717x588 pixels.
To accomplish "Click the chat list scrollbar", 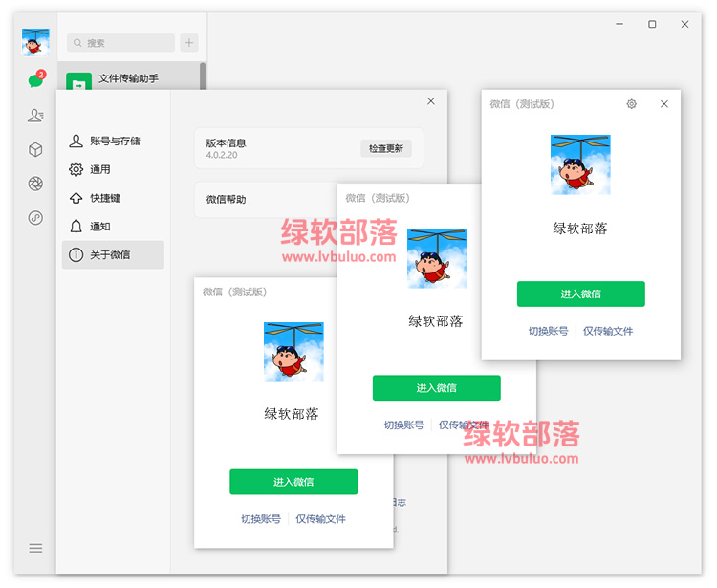I will pyautogui.click(x=203, y=76).
